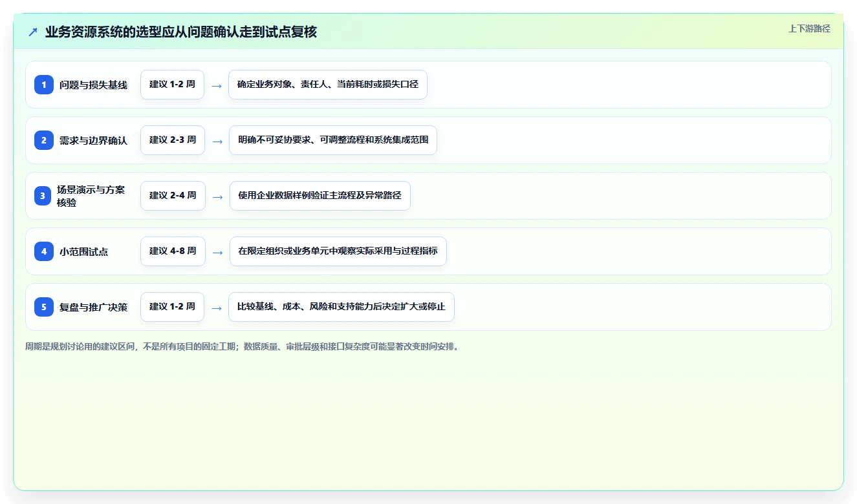Click the 建议 1-2 周 pill in 复盘与推广决策 row
The image size is (857, 504).
point(172,307)
